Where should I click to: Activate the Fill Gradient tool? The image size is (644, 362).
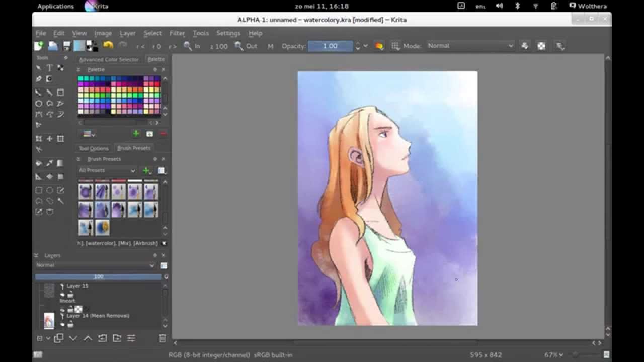61,162
